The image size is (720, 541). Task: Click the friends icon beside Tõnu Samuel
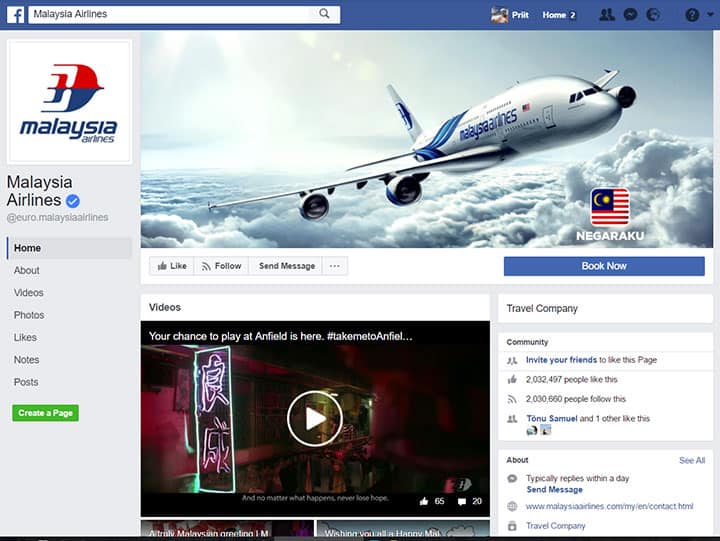point(512,419)
